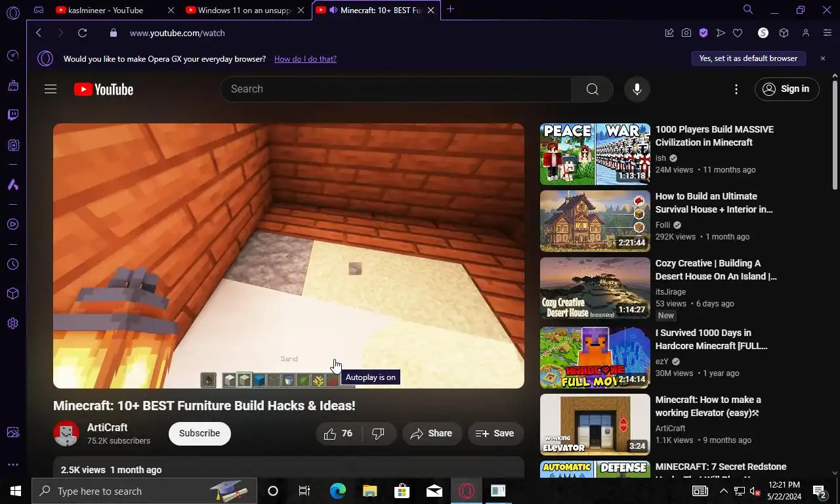Click the muted volume icon in system tray
The width and height of the screenshot is (840, 504).
pyautogui.click(x=755, y=492)
